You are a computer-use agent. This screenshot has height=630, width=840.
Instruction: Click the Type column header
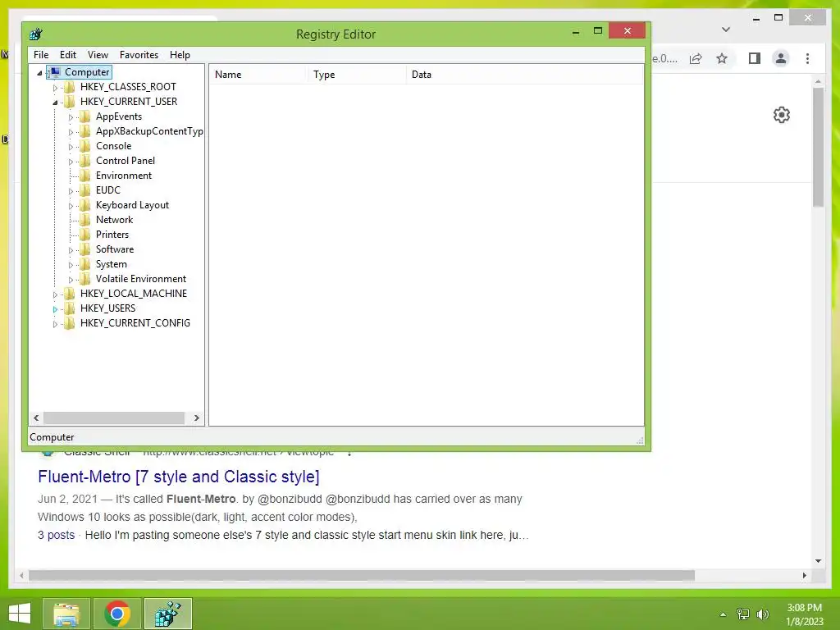tap(356, 75)
